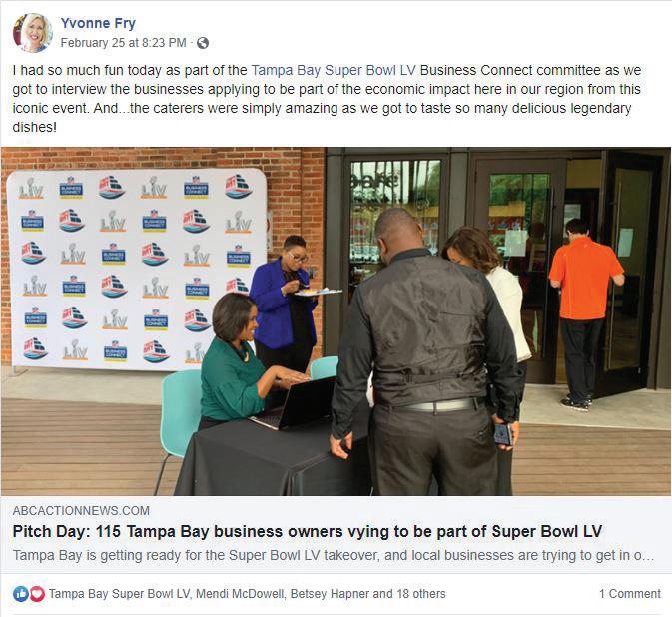Image resolution: width=672 pixels, height=617 pixels.
Task: Click the Super Bowl LV backdrop in photo
Action: click(x=136, y=270)
